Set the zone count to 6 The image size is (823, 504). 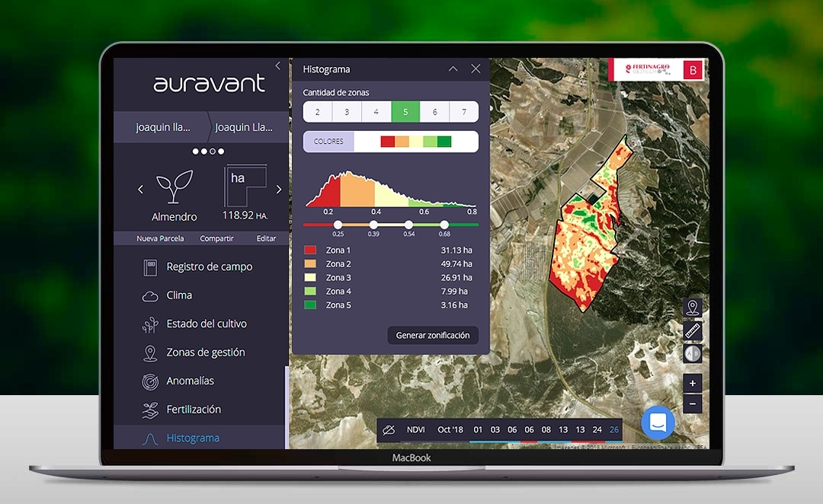(x=434, y=112)
